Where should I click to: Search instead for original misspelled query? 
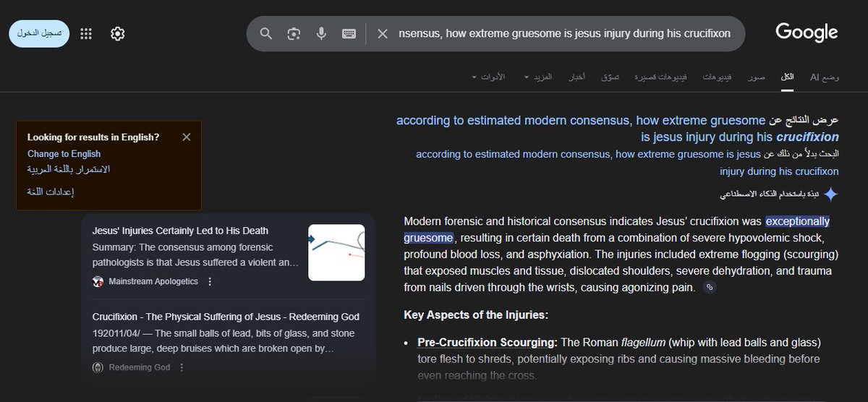click(x=627, y=163)
